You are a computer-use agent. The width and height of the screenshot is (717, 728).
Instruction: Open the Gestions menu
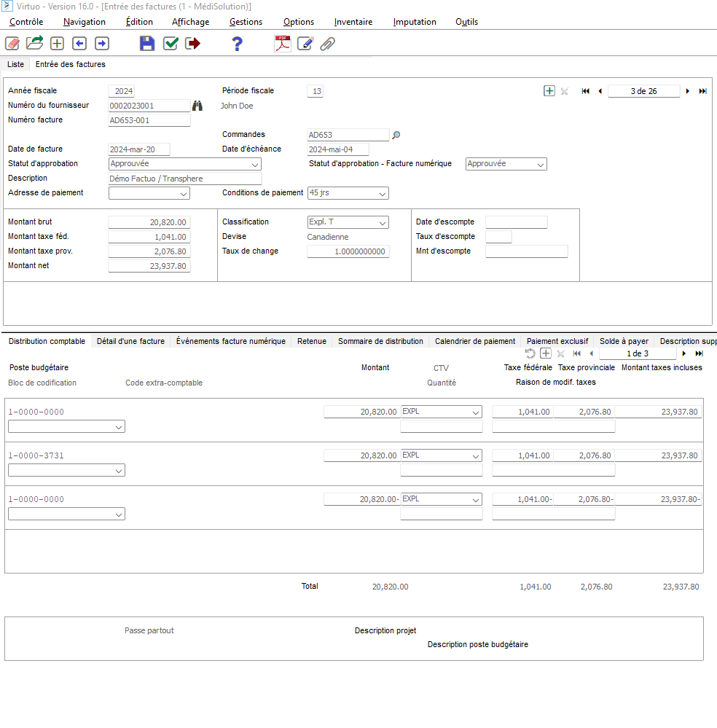(246, 22)
